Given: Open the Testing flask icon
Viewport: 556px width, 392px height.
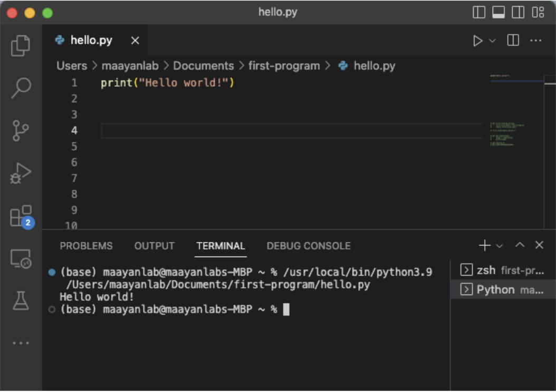Looking at the screenshot, I should pos(21,301).
